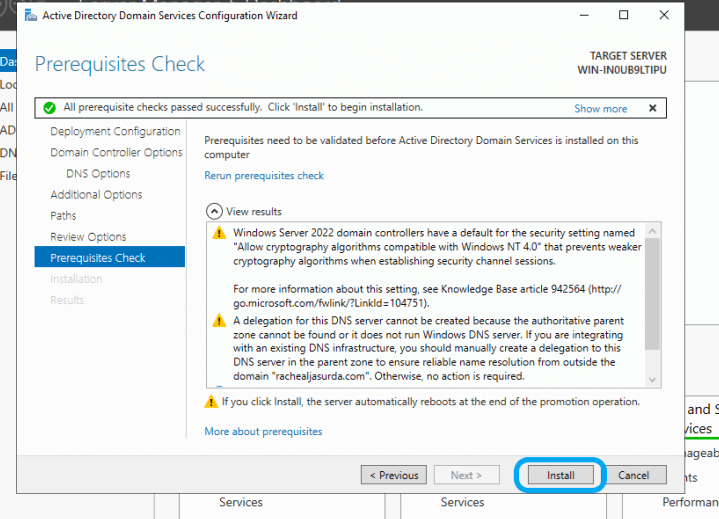Maximize the configuration wizard window
Viewport: 719px width, 519px height.
click(624, 15)
